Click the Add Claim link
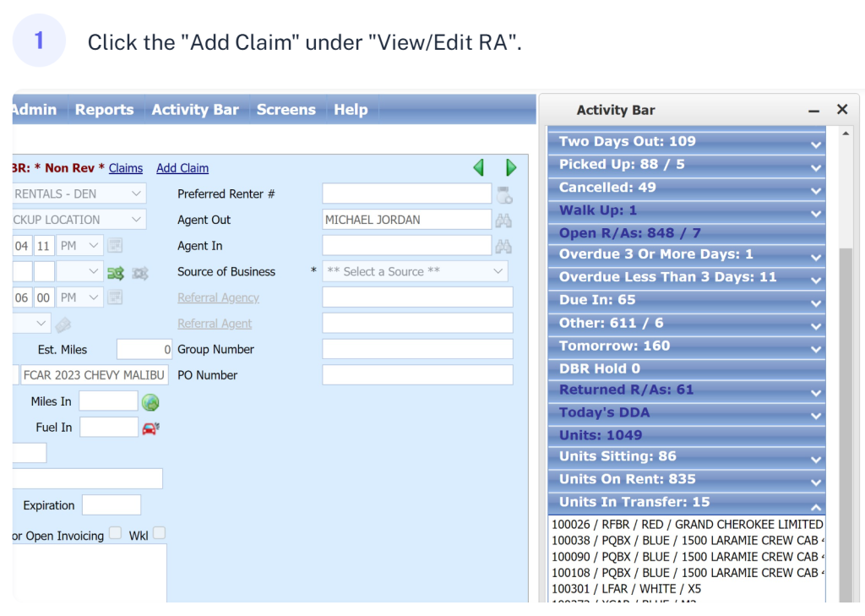This screenshot has width=865, height=616. (x=182, y=168)
